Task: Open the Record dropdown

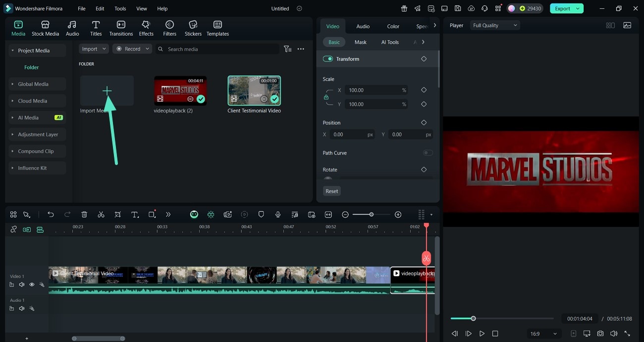Action: (x=132, y=49)
